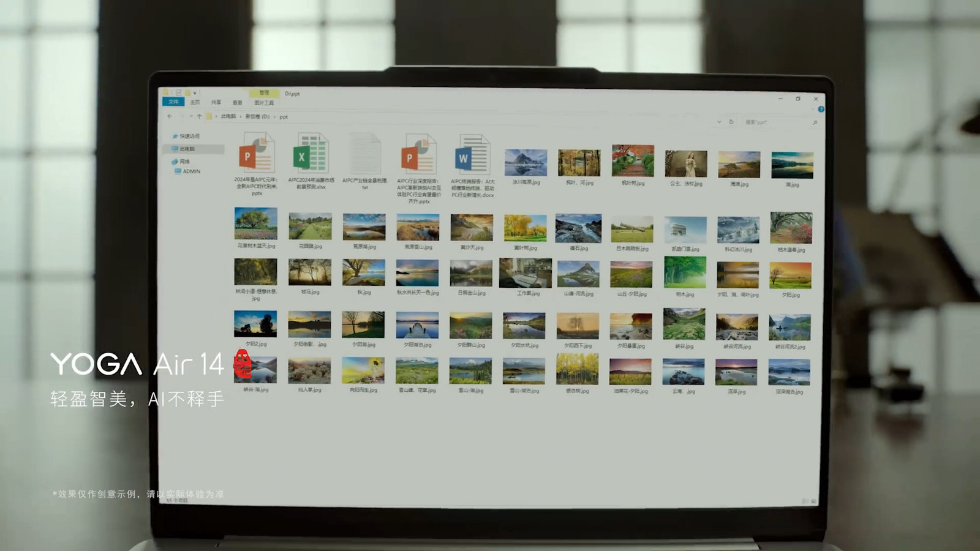Select the 科幻冰川.jpg thumbnail
This screenshot has height=551, width=980.
click(738, 230)
